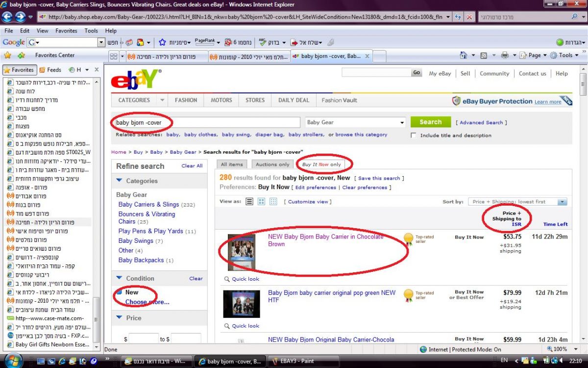Click Edit preferences link
Viewport: 588px width, 368px height.
click(316, 187)
